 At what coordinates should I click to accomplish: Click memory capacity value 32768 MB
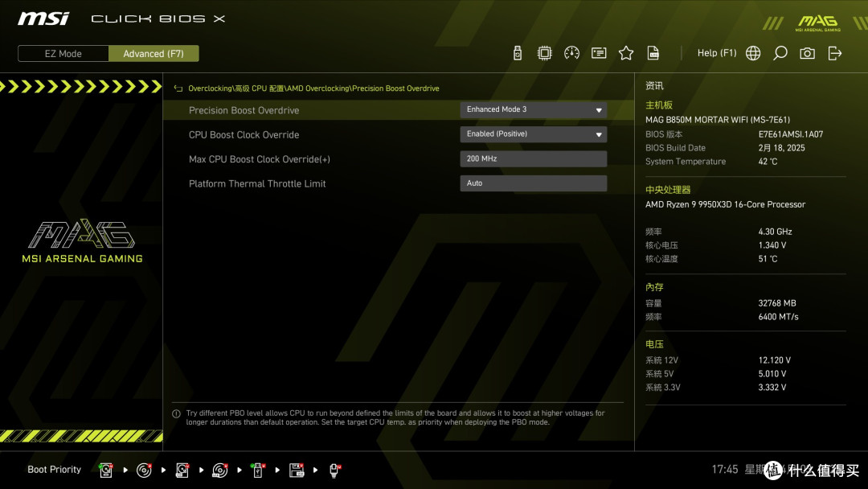(x=777, y=303)
